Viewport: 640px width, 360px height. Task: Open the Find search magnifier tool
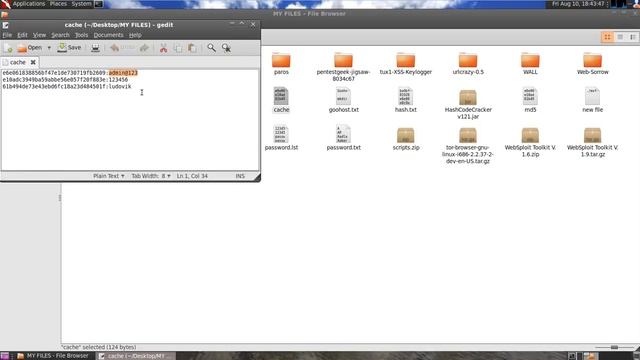pyautogui.click(x=211, y=48)
